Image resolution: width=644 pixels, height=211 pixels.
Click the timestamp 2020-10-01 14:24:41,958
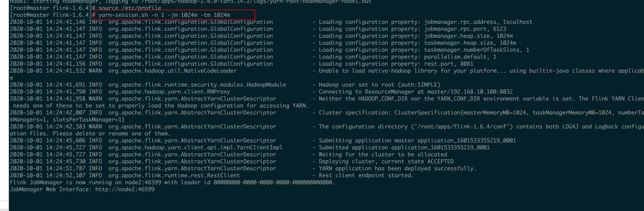pyautogui.click(x=48, y=99)
